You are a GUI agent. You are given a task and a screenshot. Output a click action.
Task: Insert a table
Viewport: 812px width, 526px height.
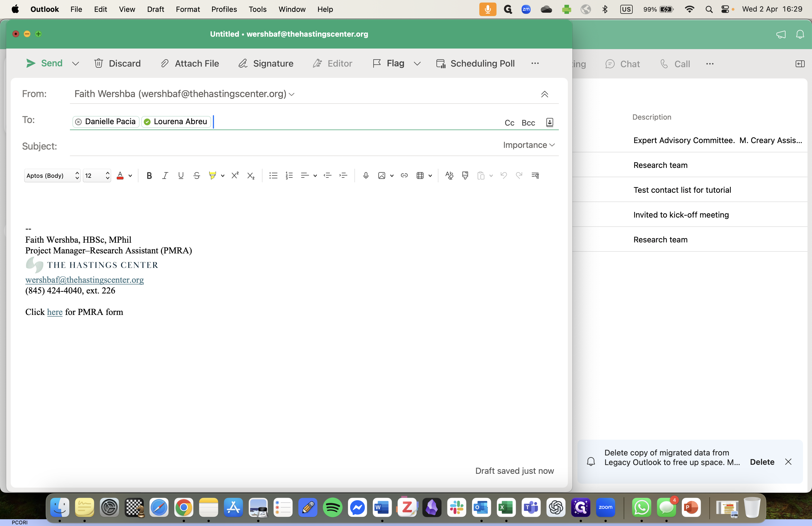click(x=420, y=176)
